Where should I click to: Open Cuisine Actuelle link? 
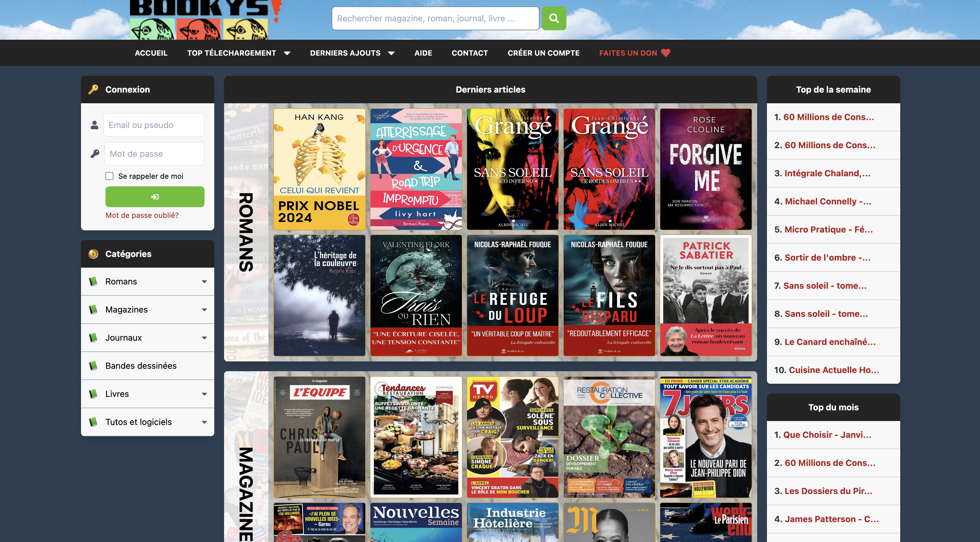pyautogui.click(x=834, y=371)
